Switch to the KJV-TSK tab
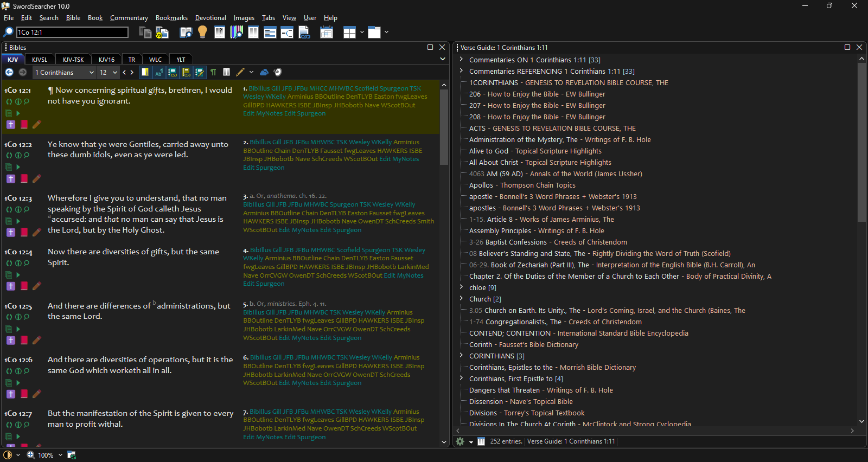The width and height of the screenshot is (868, 462). coord(73,60)
